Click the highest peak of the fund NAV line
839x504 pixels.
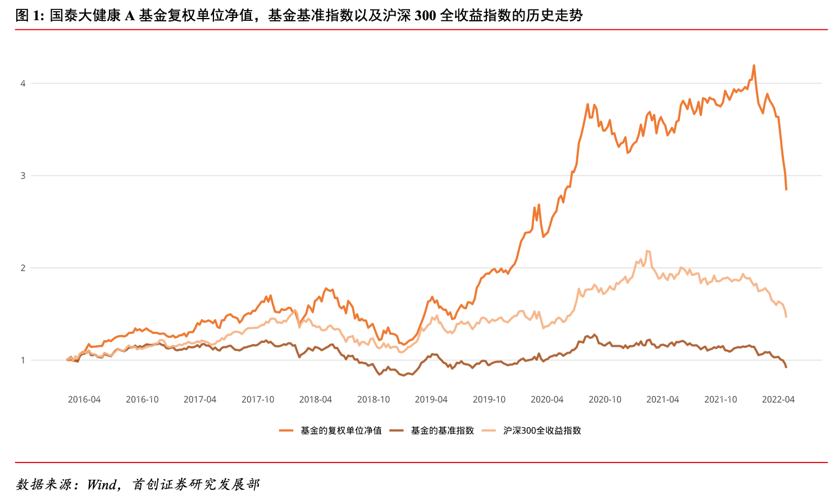tap(754, 66)
